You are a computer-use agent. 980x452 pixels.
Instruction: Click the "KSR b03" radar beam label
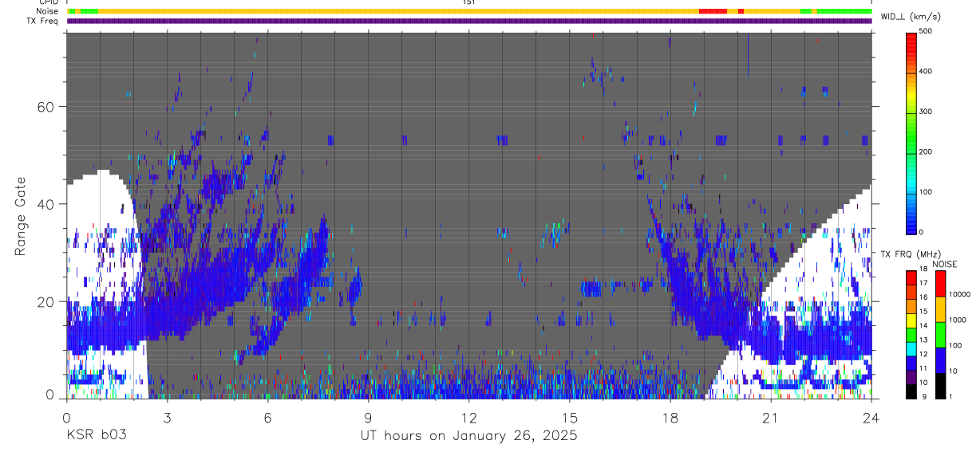tap(96, 436)
